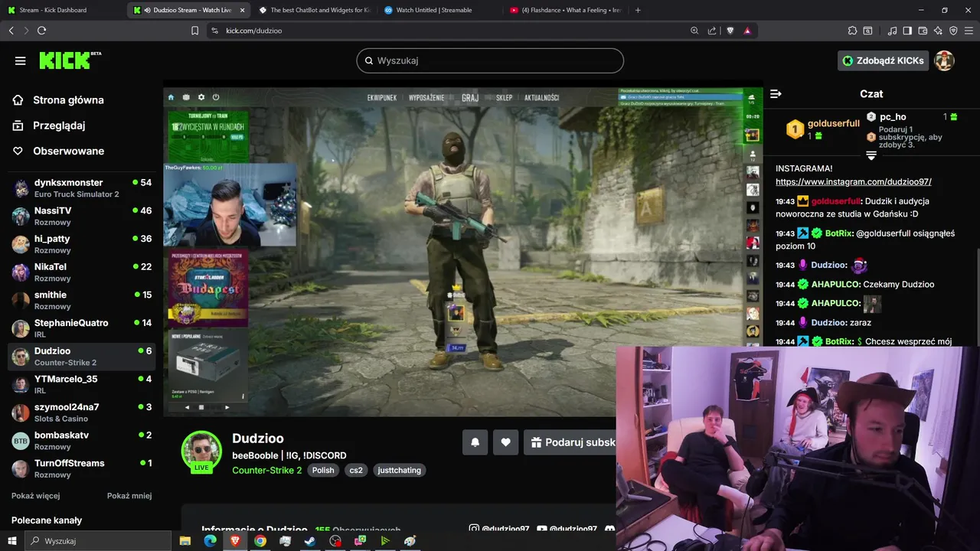The image size is (980, 551).
Task: Select the Polish tag
Action: [323, 470]
